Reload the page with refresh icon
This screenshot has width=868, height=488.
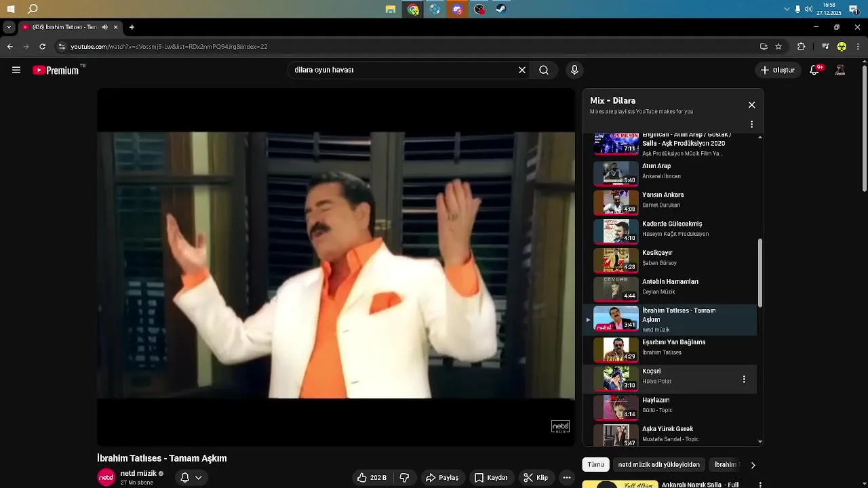click(x=42, y=47)
